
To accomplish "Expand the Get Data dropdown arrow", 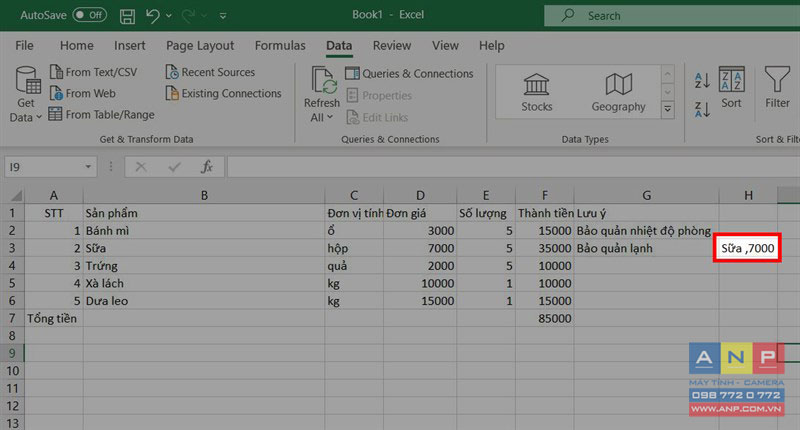I will click(39, 117).
